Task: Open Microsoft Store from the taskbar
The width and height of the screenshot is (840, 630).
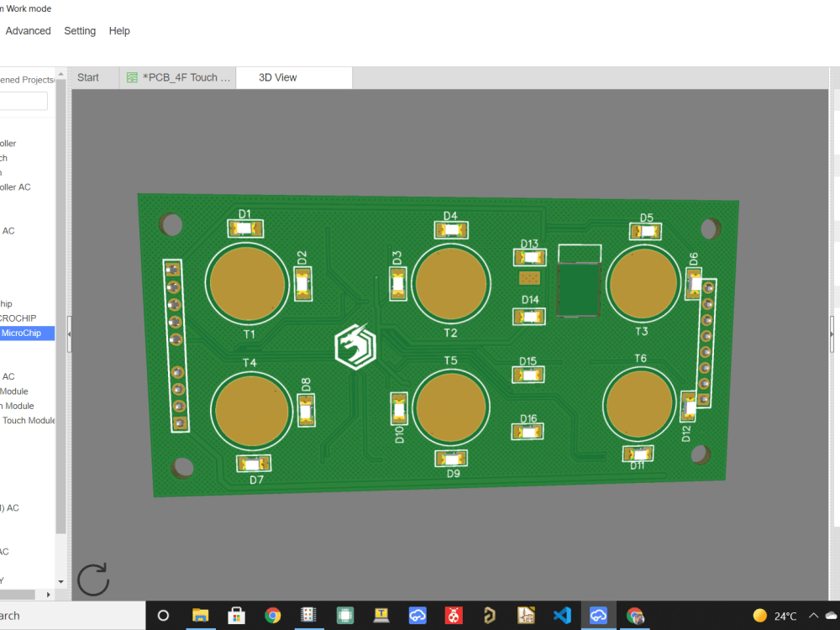Action: click(x=236, y=616)
